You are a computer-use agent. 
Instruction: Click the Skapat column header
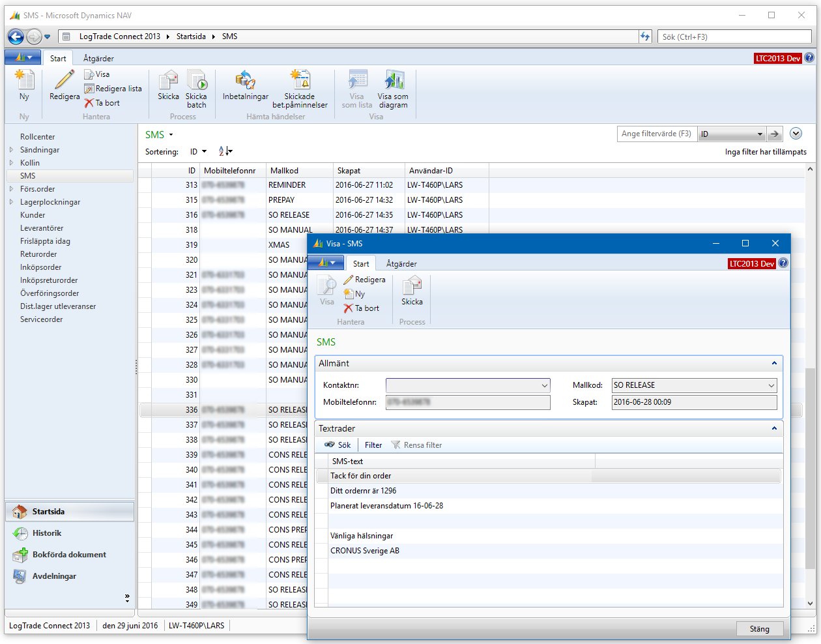369,171
